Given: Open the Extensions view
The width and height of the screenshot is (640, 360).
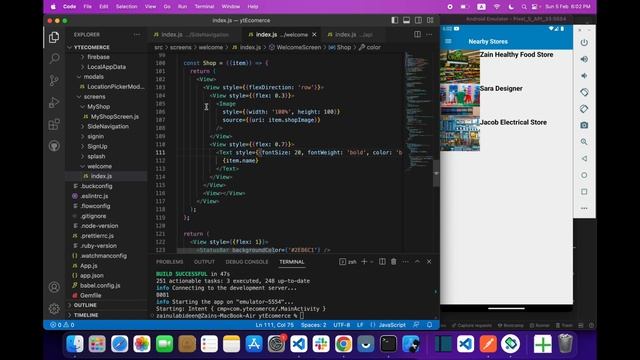Looking at the screenshot, I should (54, 124).
